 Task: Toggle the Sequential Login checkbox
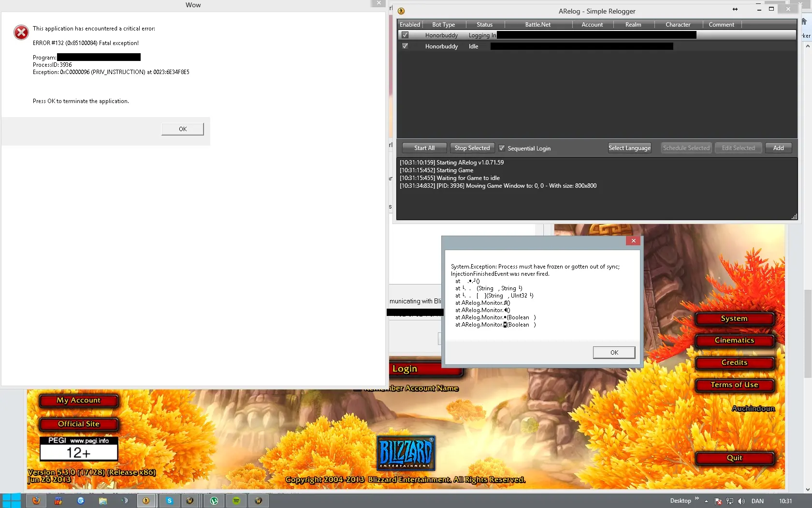[x=502, y=148]
